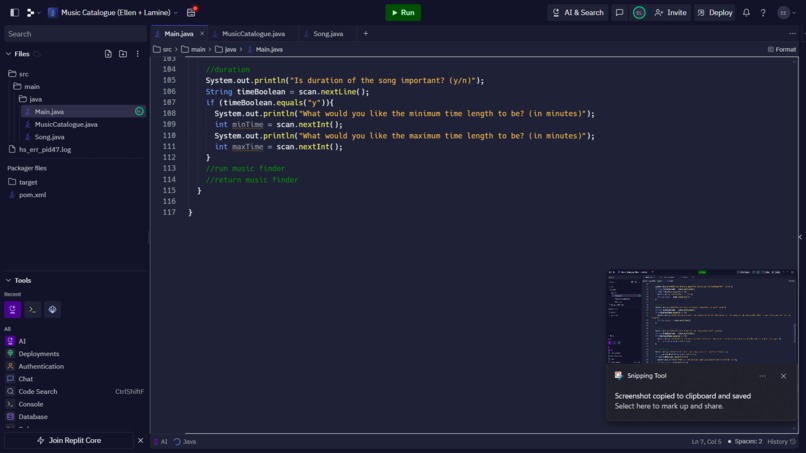The image size is (806, 453).
Task: Open the Authentication tool
Action: (41, 367)
